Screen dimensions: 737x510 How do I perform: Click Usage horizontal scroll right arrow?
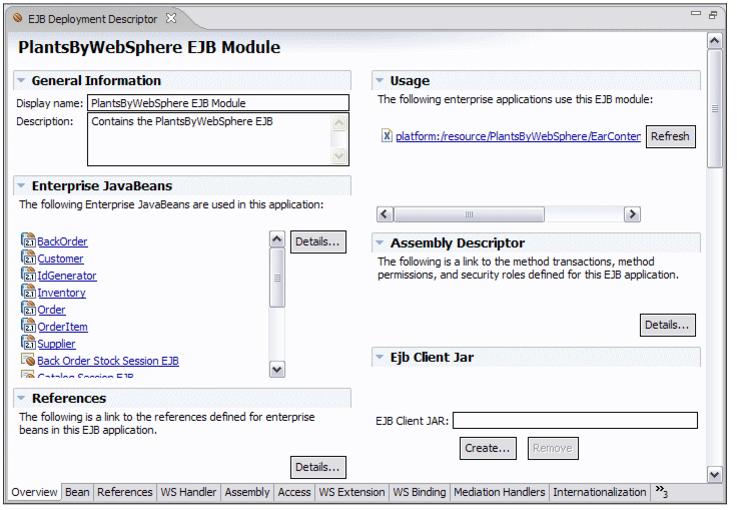coord(632,214)
